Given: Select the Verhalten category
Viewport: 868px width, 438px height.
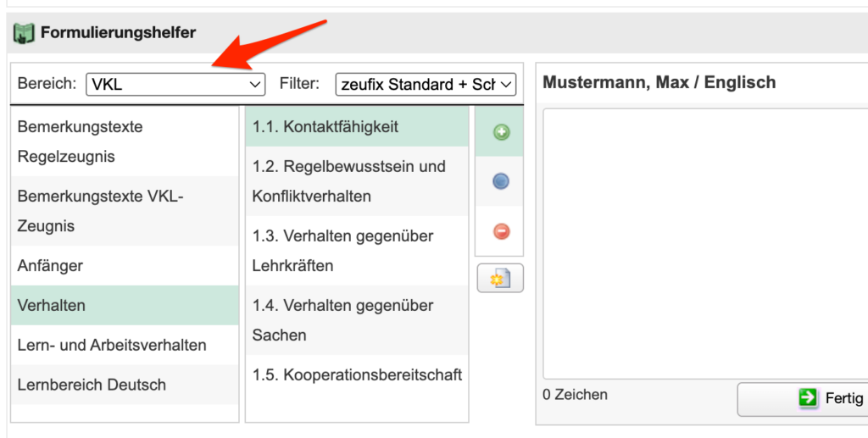Looking at the screenshot, I should pos(125,305).
